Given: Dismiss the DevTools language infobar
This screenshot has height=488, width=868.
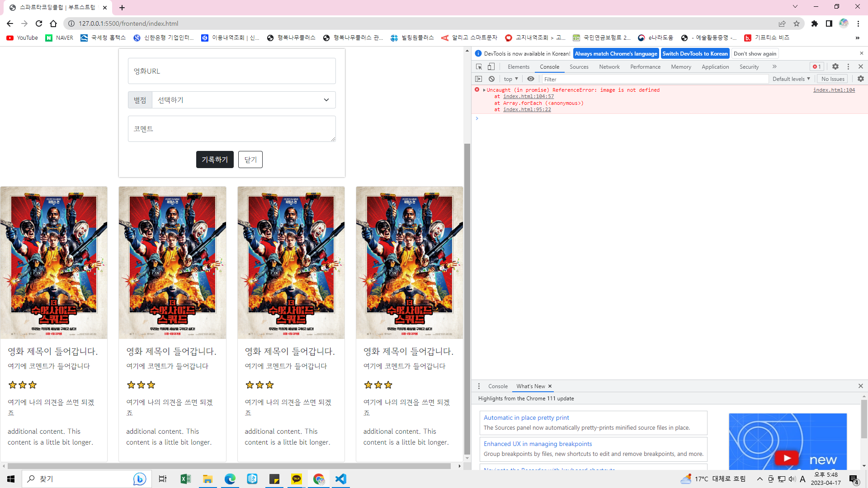Looking at the screenshot, I should (x=862, y=53).
